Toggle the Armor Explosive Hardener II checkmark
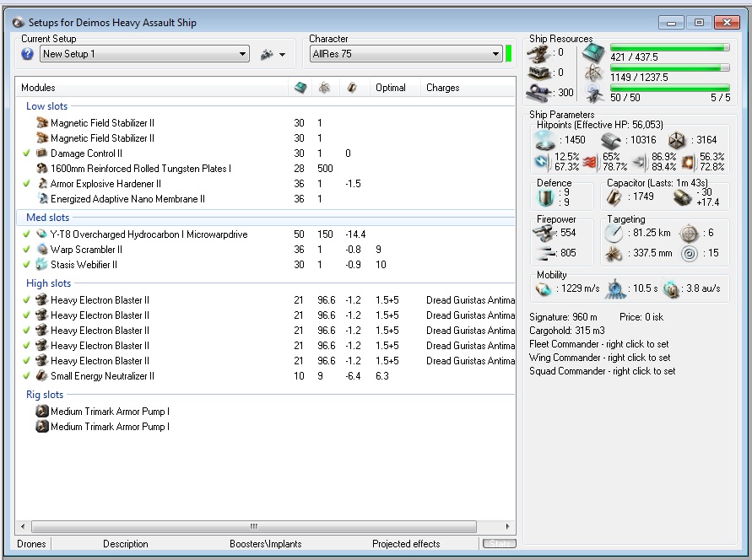Image resolution: width=752 pixels, height=560 pixels. (26, 184)
